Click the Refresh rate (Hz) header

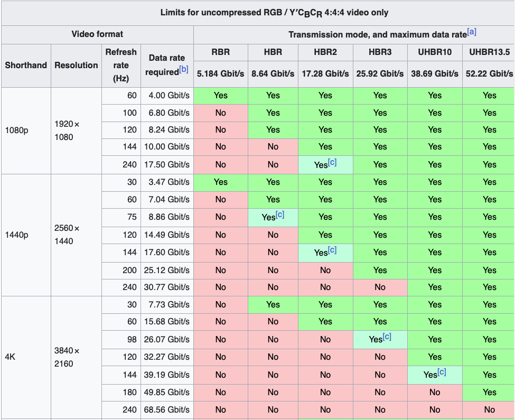pos(121,66)
